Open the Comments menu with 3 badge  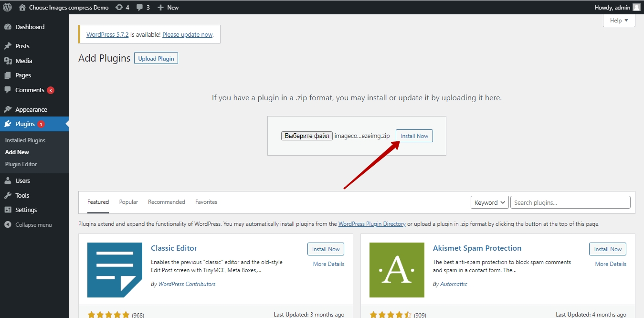coord(34,90)
